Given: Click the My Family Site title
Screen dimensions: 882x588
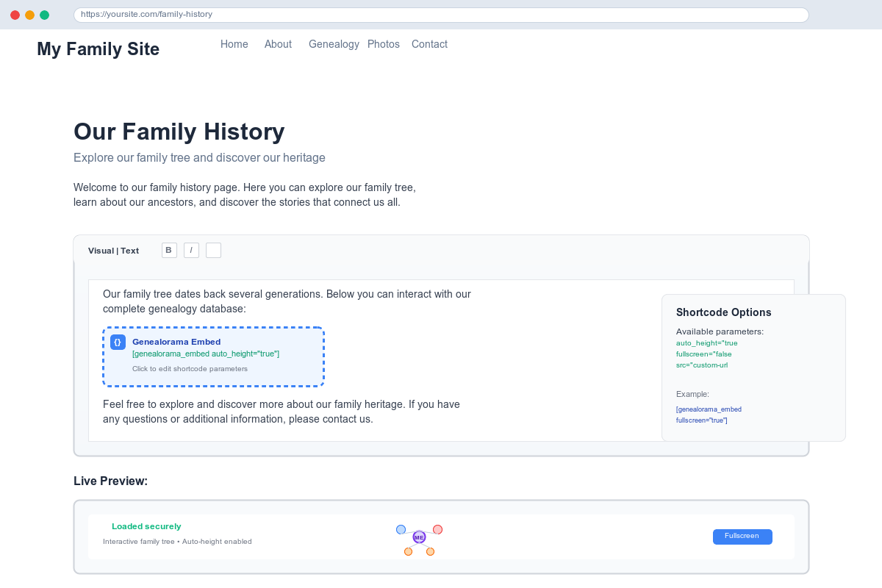Looking at the screenshot, I should (98, 49).
